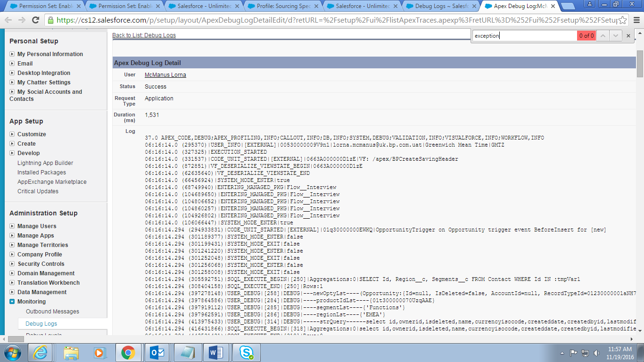Close the find-in-page bar

pos(628,35)
